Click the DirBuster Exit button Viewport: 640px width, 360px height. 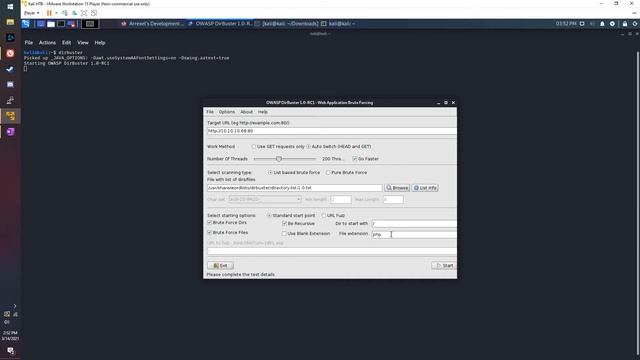pos(220,265)
